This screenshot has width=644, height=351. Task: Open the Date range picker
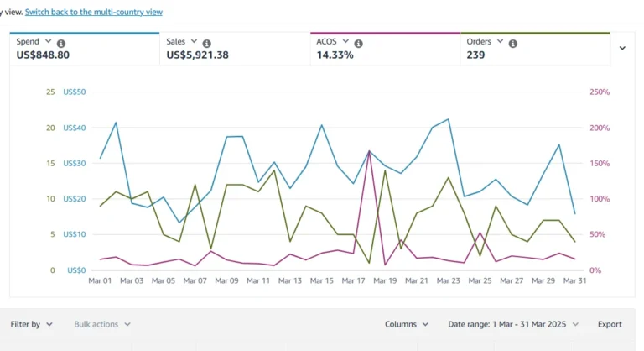(513, 324)
